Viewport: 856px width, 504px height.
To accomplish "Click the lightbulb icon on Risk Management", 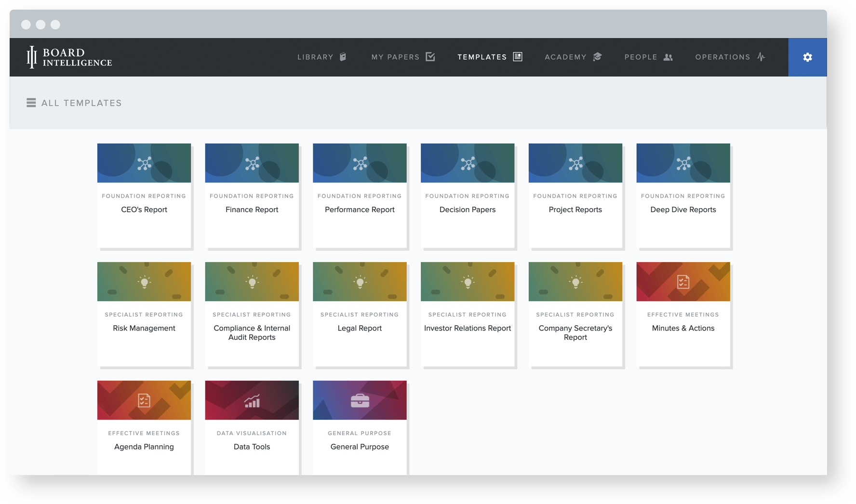I will 144,282.
